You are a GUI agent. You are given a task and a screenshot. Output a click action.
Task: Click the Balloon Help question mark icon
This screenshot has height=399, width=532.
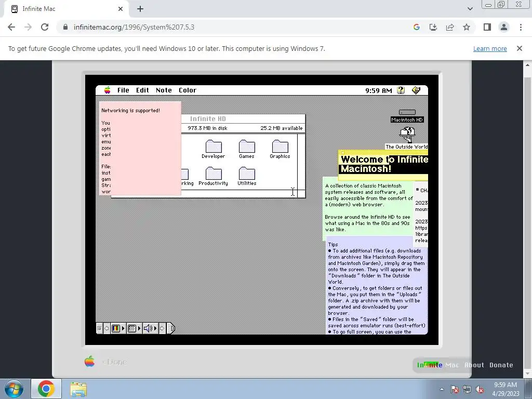coord(401,90)
